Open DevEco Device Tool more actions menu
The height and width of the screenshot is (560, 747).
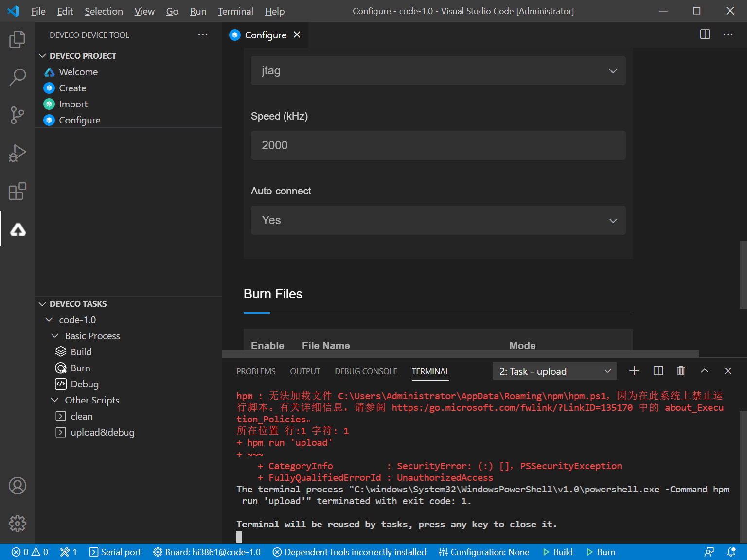click(x=203, y=35)
